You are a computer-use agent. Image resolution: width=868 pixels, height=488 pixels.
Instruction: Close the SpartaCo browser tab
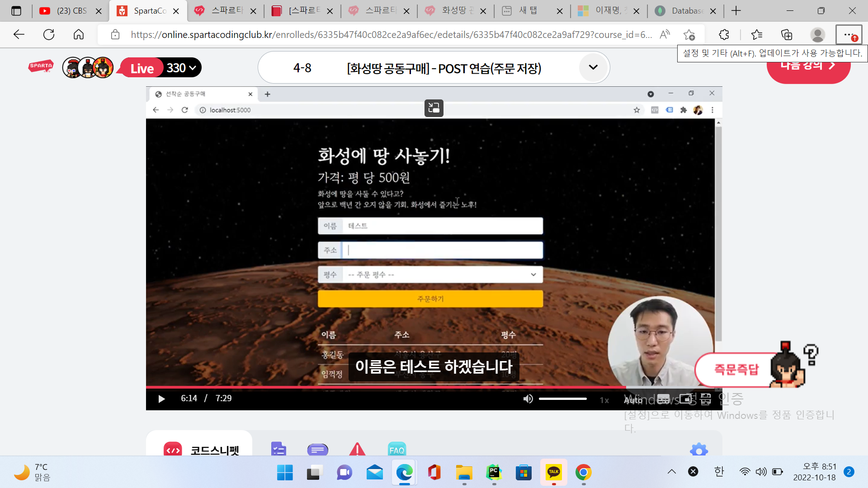(176, 11)
